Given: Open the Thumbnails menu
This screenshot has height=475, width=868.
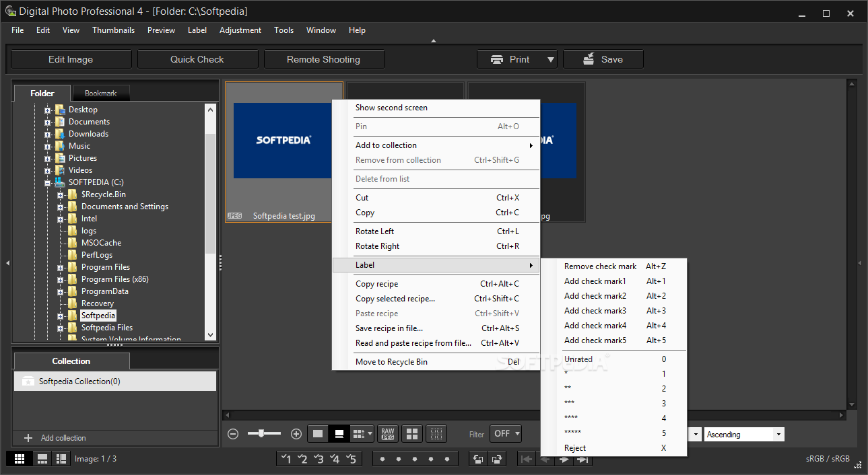Looking at the screenshot, I should coord(113,30).
